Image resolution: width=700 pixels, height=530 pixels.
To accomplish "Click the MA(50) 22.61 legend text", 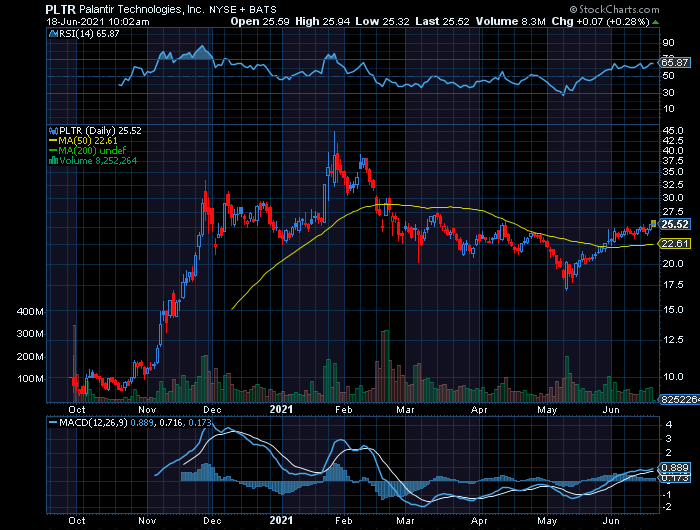I will coord(88,141).
